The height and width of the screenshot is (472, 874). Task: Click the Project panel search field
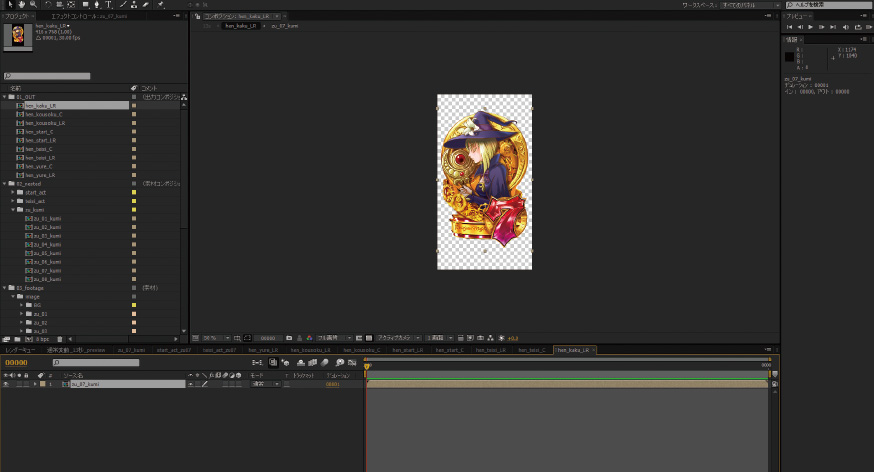[x=47, y=76]
